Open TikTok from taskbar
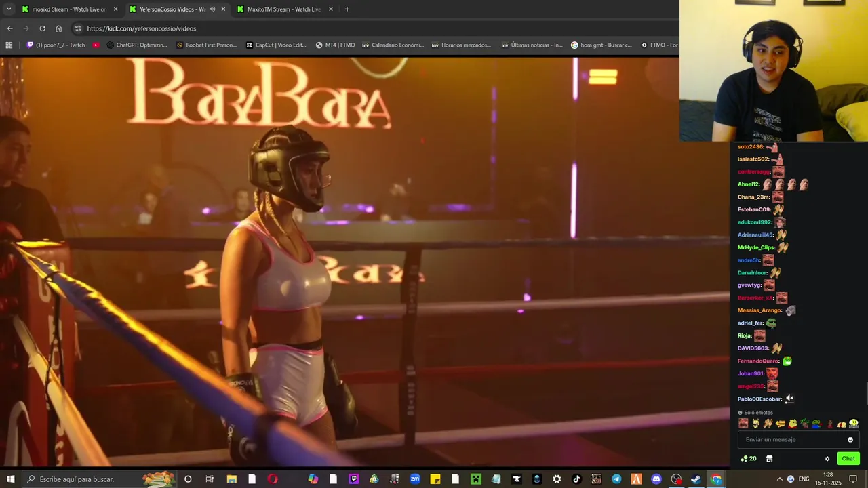The image size is (868, 488). click(576, 479)
